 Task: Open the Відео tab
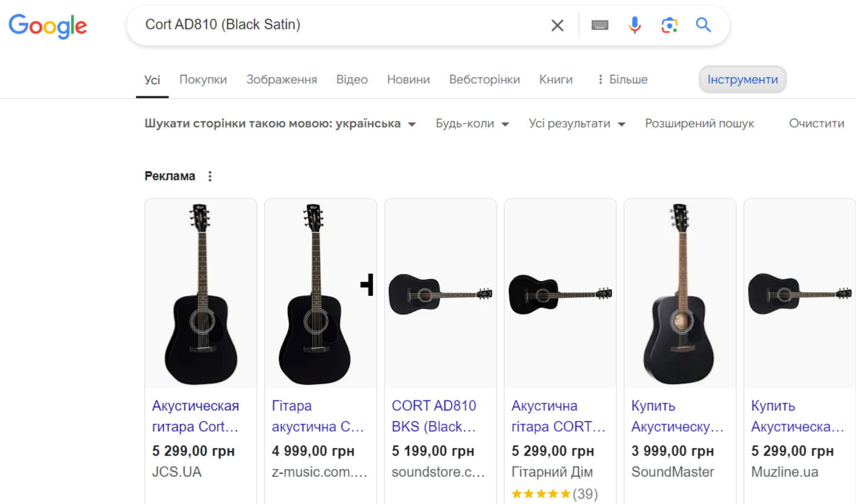[x=352, y=80]
